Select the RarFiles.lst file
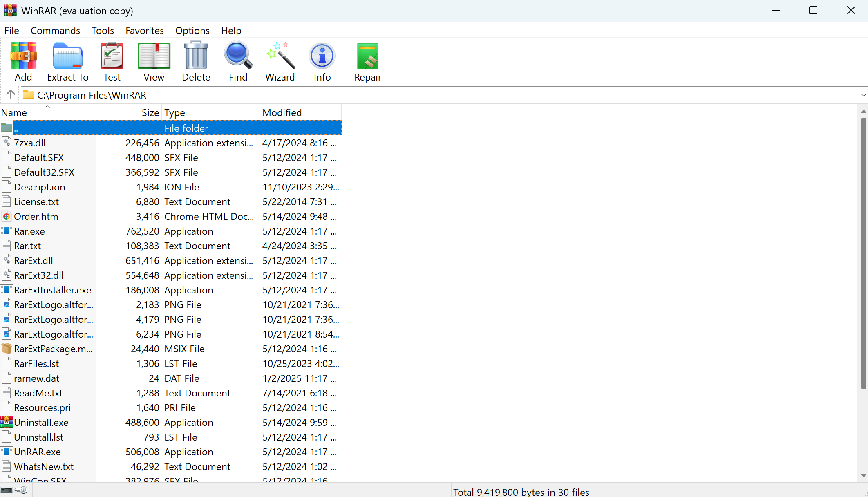This screenshot has width=868, height=497. coord(36,363)
